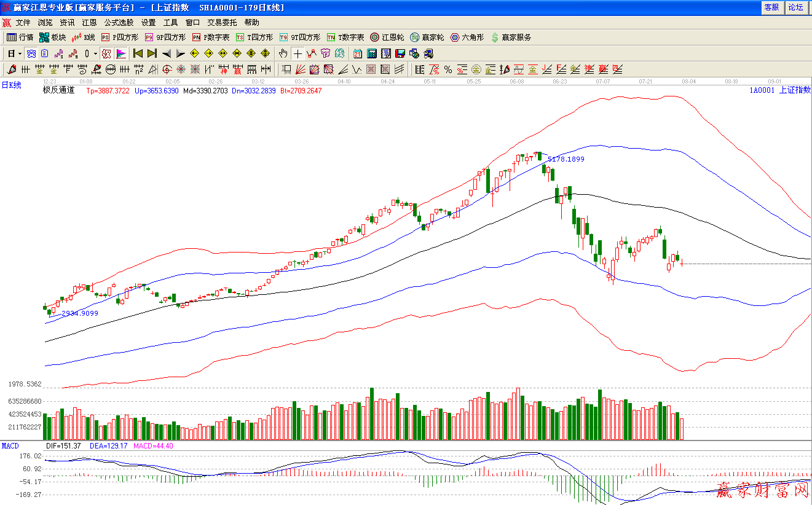Expand the 日 period dropdown arrow
The height and width of the screenshot is (505, 812).
[20, 53]
